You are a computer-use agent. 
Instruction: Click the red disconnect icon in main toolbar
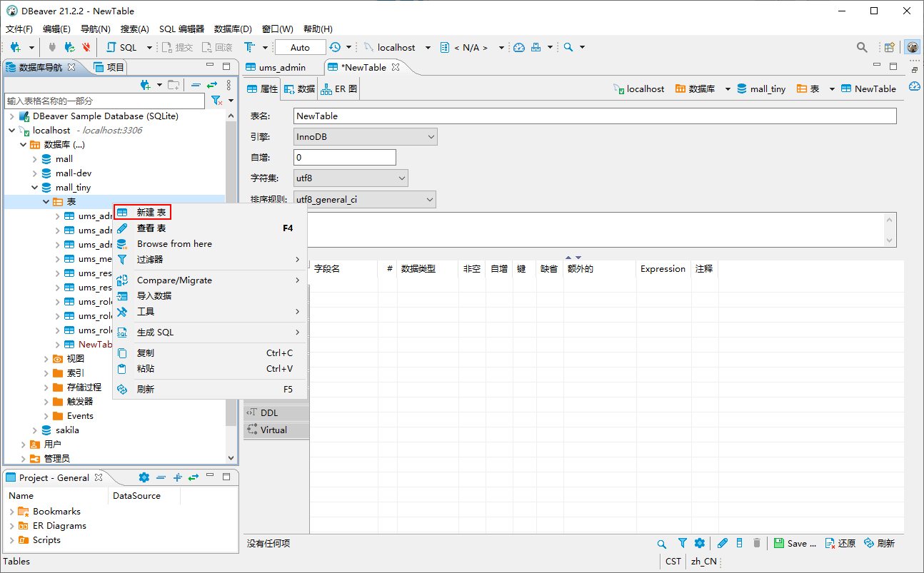click(x=86, y=47)
